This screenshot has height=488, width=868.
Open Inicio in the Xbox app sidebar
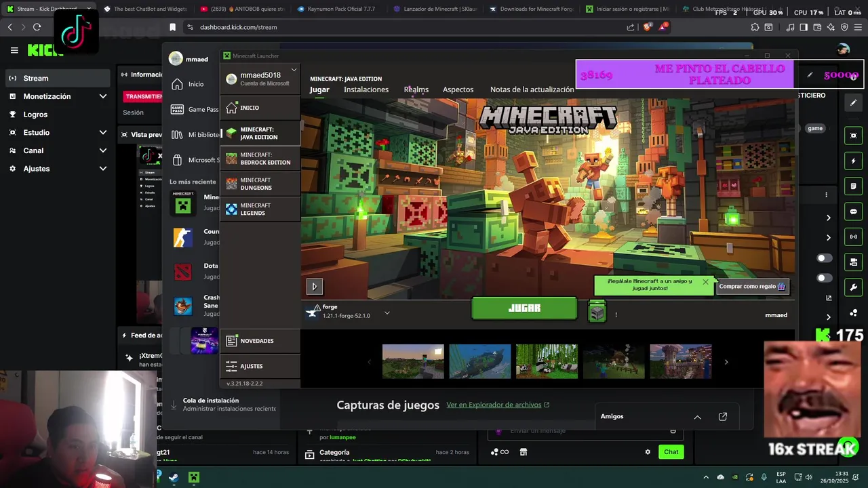188,84
